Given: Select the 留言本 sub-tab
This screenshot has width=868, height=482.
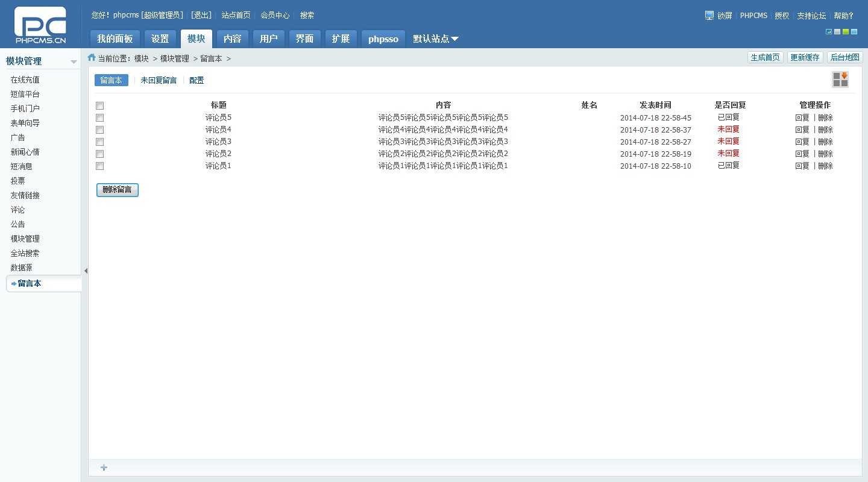Looking at the screenshot, I should click(x=112, y=80).
